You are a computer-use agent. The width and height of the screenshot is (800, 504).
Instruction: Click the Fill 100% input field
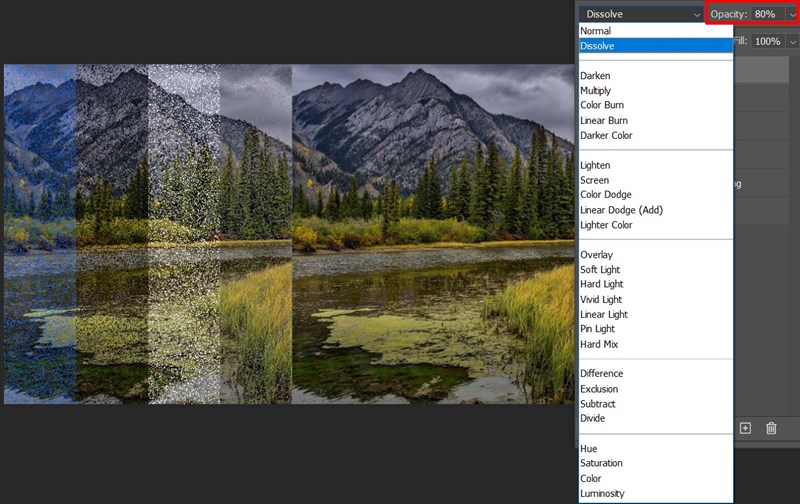point(768,41)
